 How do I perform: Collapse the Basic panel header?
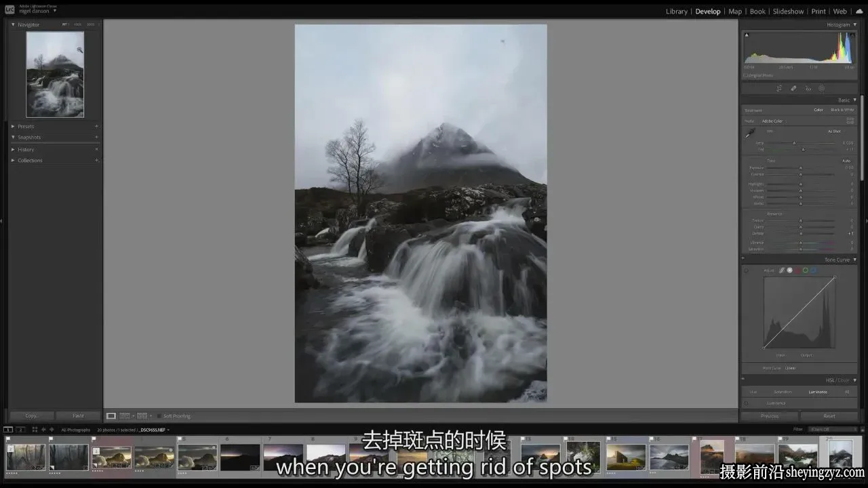pyautogui.click(x=847, y=100)
